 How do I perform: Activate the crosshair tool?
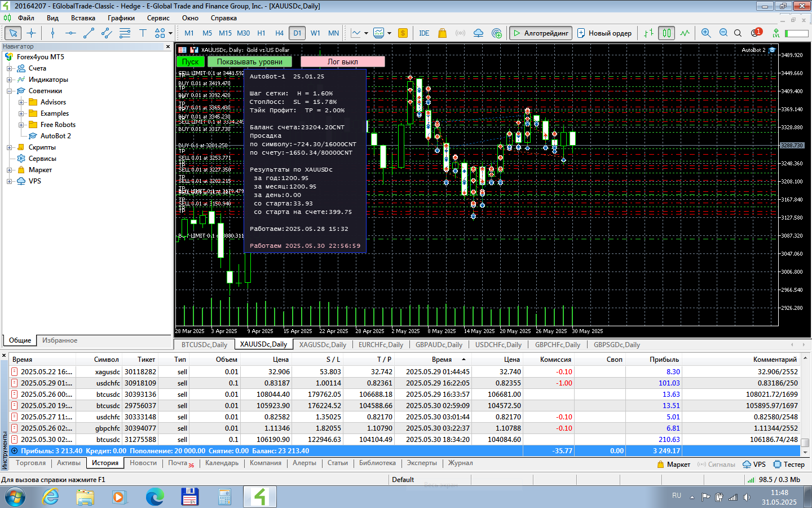tap(31, 33)
